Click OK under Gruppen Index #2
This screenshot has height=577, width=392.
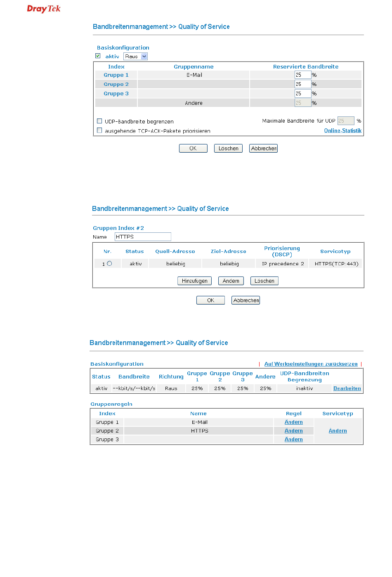pos(210,300)
